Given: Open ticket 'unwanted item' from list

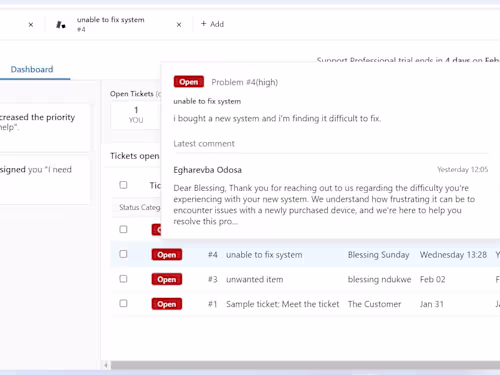Looking at the screenshot, I should point(255,279).
